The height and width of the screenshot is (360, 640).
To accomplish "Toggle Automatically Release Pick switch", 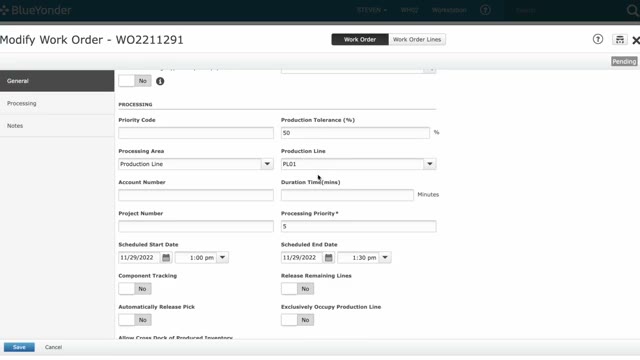I will point(135,320).
